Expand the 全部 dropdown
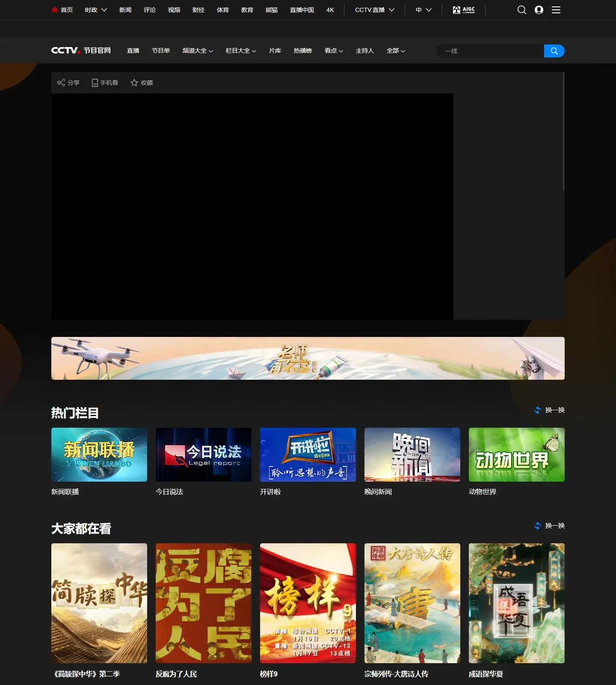 click(396, 51)
